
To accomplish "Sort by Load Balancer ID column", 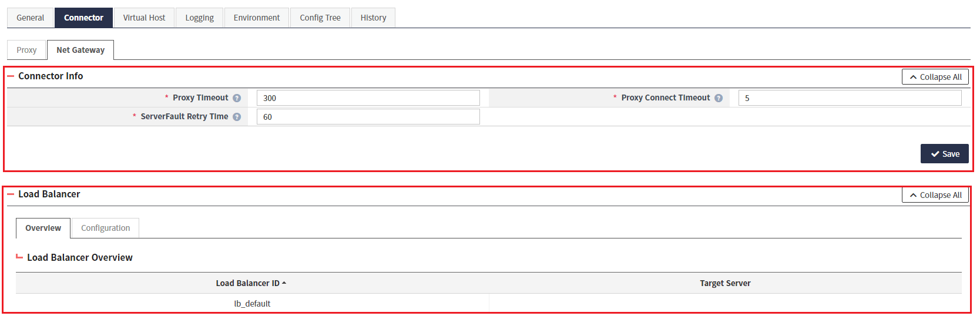I will point(251,283).
